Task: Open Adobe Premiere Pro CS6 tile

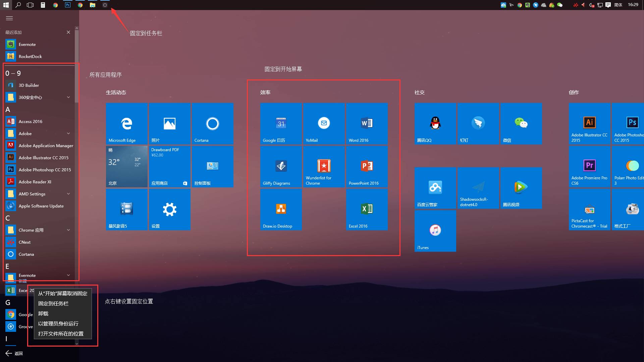Action: pyautogui.click(x=589, y=166)
